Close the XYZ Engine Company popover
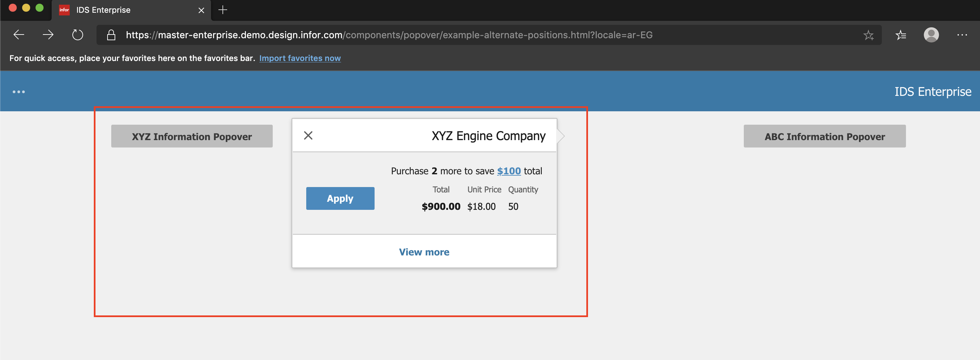 pyautogui.click(x=308, y=135)
